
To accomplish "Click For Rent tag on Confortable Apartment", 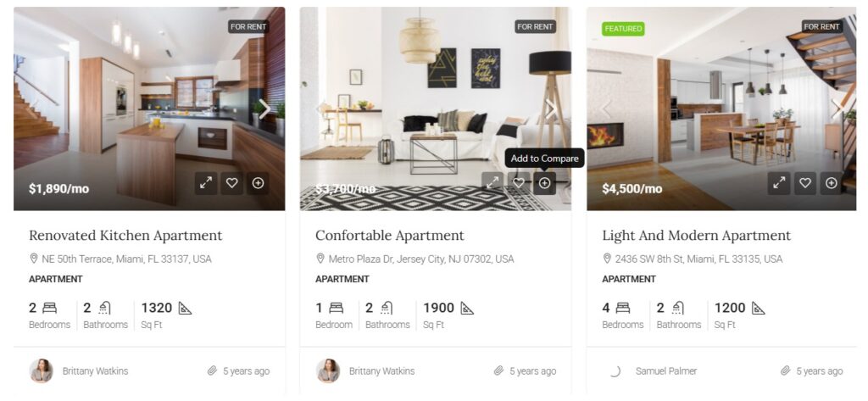I will point(536,26).
